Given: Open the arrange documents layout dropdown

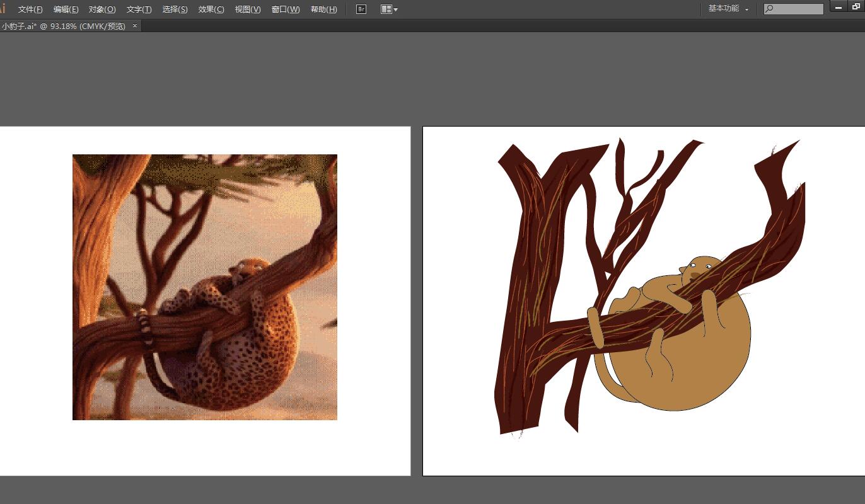Looking at the screenshot, I should [x=389, y=9].
